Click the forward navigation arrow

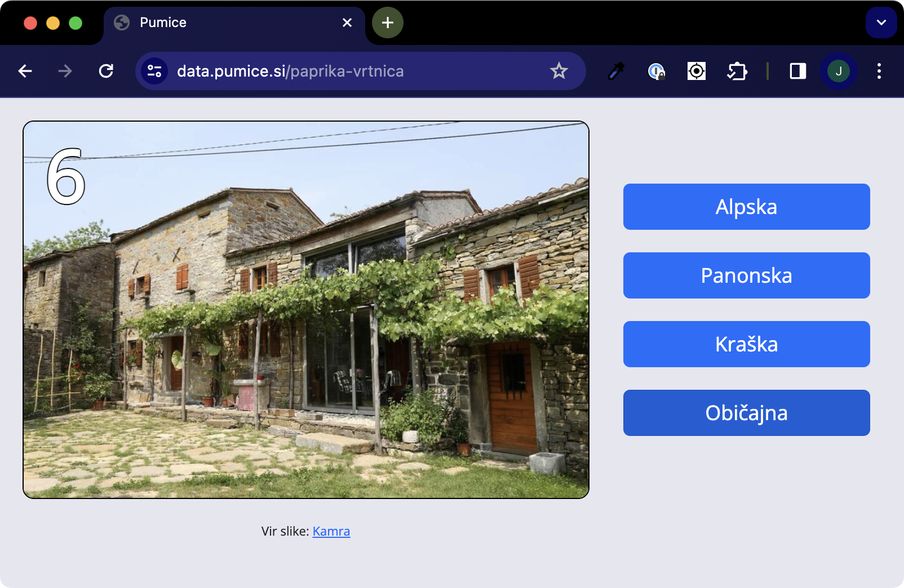pyautogui.click(x=65, y=71)
